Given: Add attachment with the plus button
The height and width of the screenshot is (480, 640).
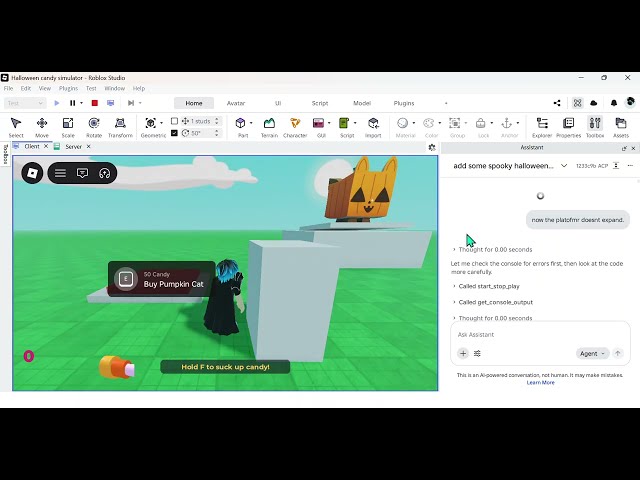Looking at the screenshot, I should click(463, 353).
